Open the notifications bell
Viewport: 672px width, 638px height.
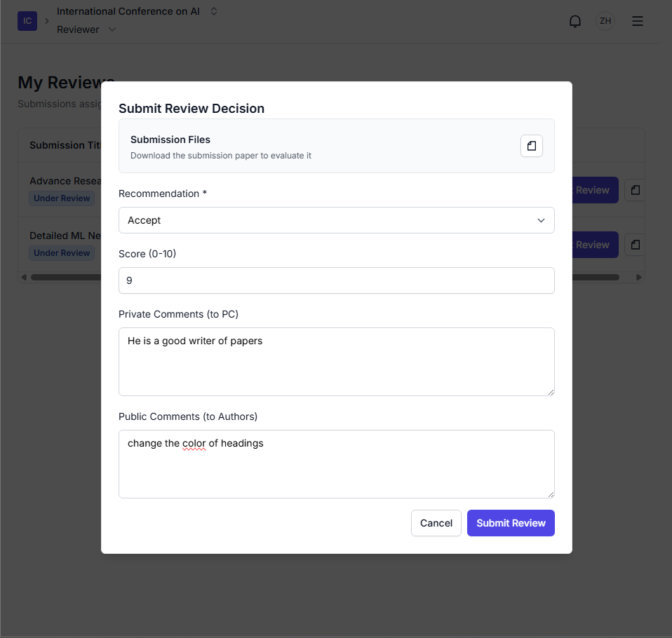click(575, 21)
